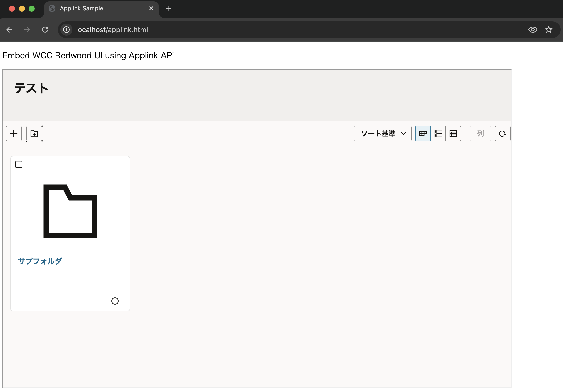Go back to previous page
The width and height of the screenshot is (563, 392).
(9, 30)
